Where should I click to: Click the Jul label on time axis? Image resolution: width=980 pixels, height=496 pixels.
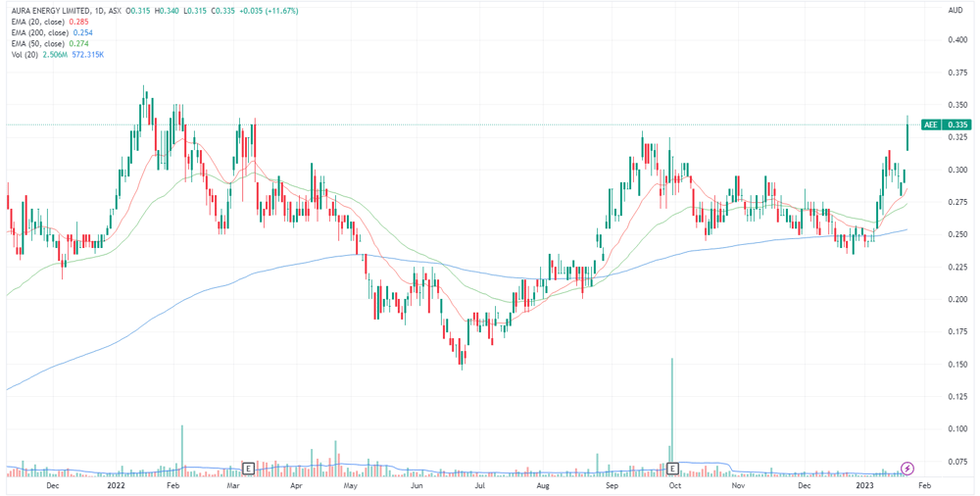480,485
